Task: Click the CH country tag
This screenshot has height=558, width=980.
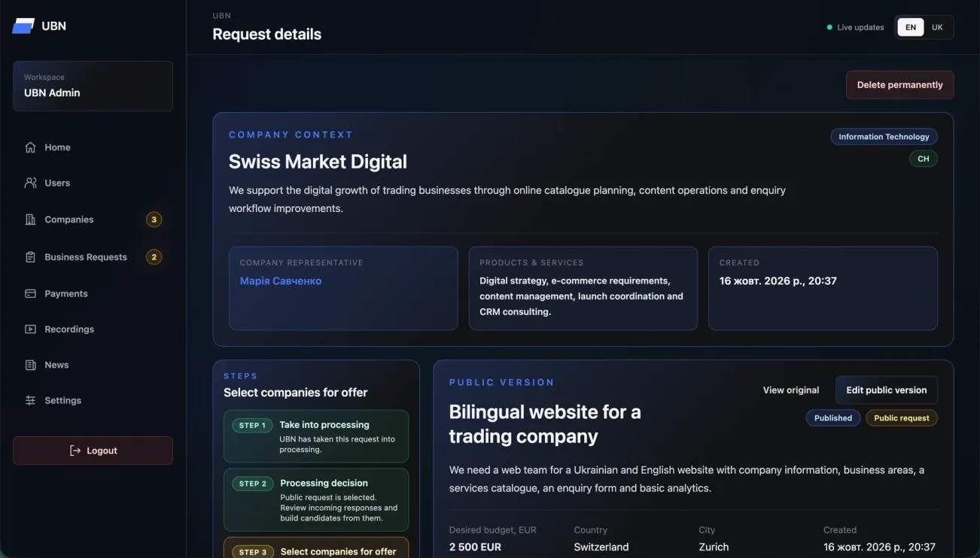Action: coord(923,159)
